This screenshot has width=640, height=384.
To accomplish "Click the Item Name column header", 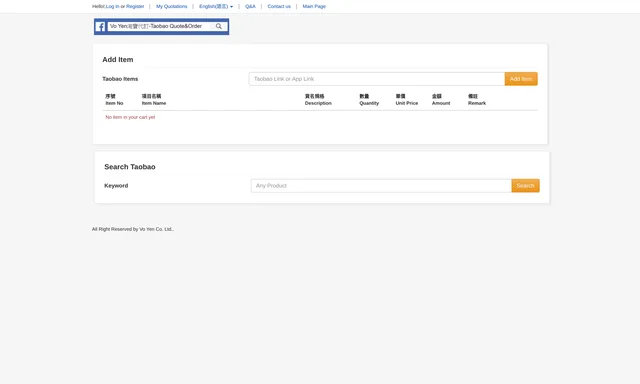I will [x=154, y=100].
